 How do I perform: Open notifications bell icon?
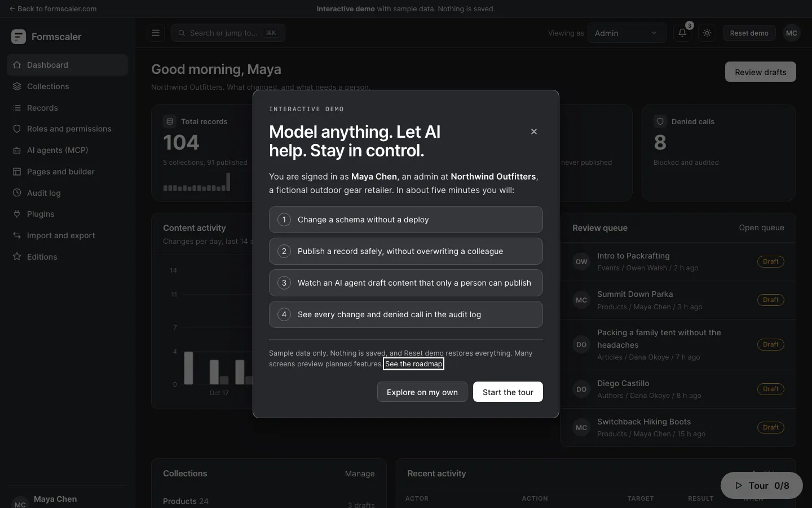tap(682, 33)
